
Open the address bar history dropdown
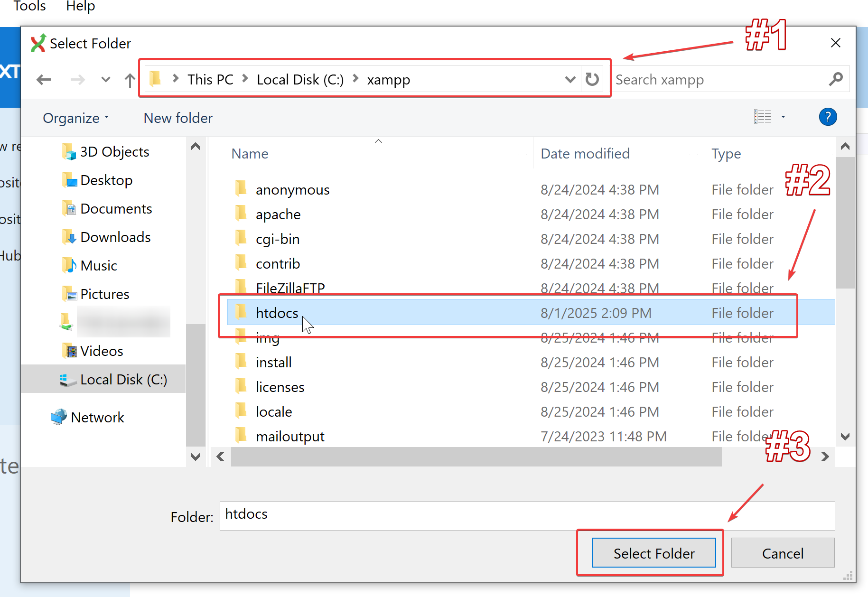pyautogui.click(x=570, y=79)
